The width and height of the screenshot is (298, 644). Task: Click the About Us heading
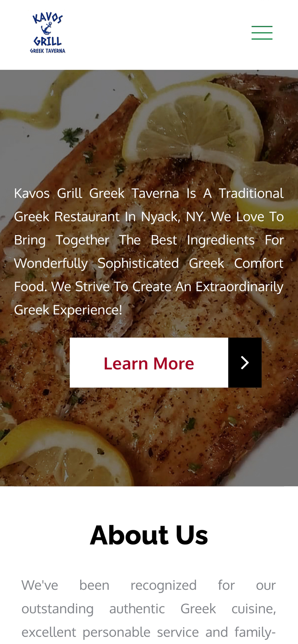[x=149, y=535]
